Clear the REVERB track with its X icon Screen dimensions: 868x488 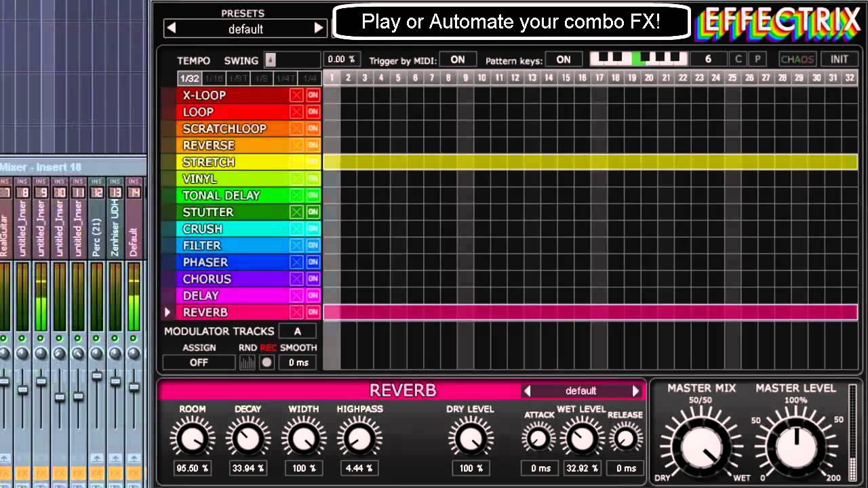[x=296, y=312]
